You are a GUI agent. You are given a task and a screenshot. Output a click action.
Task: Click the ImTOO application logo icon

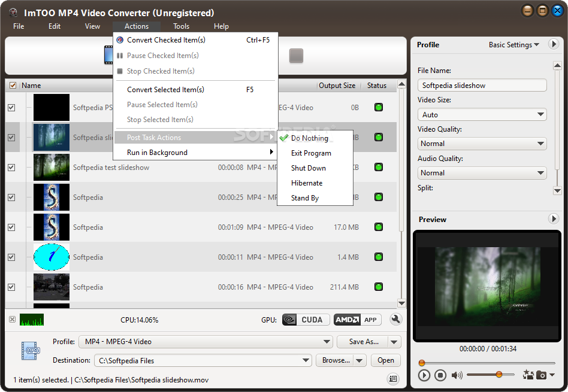click(x=14, y=13)
